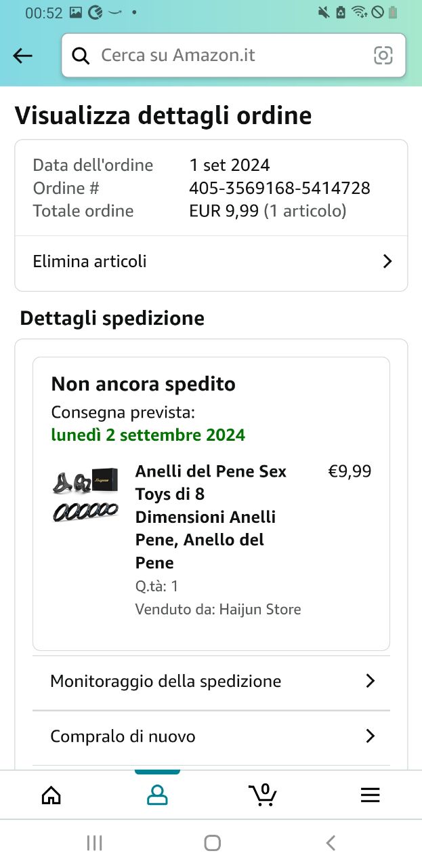Screen dimensions: 422x868
Task: Expand the Elimina articoli chevron
Action: [387, 262]
